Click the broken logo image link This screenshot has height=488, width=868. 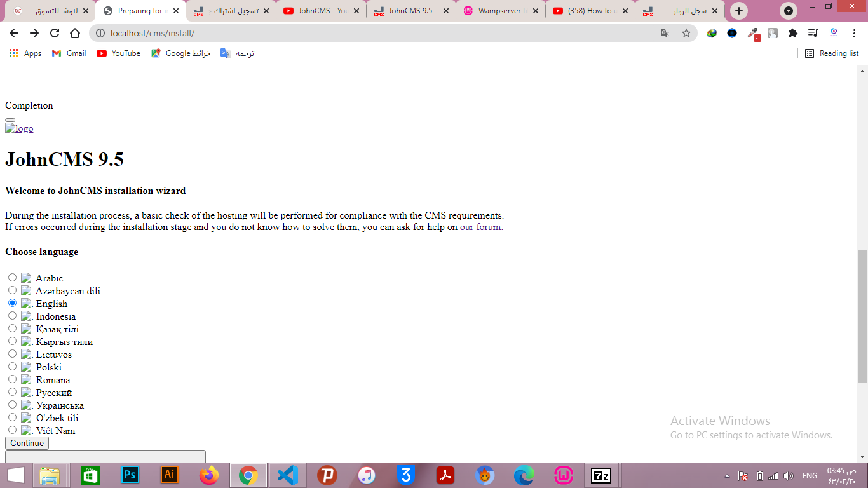tap(19, 128)
